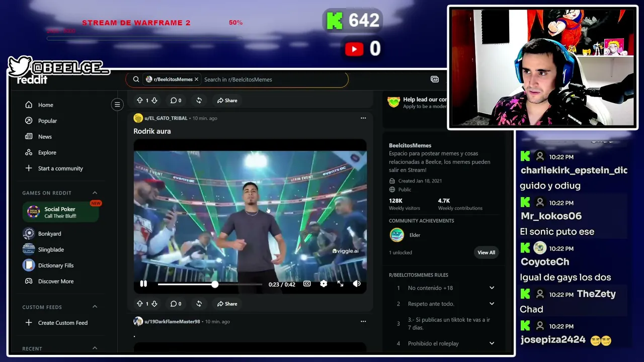Downvote the Rodrik aura post
This screenshot has height=362, width=644.
[154, 304]
